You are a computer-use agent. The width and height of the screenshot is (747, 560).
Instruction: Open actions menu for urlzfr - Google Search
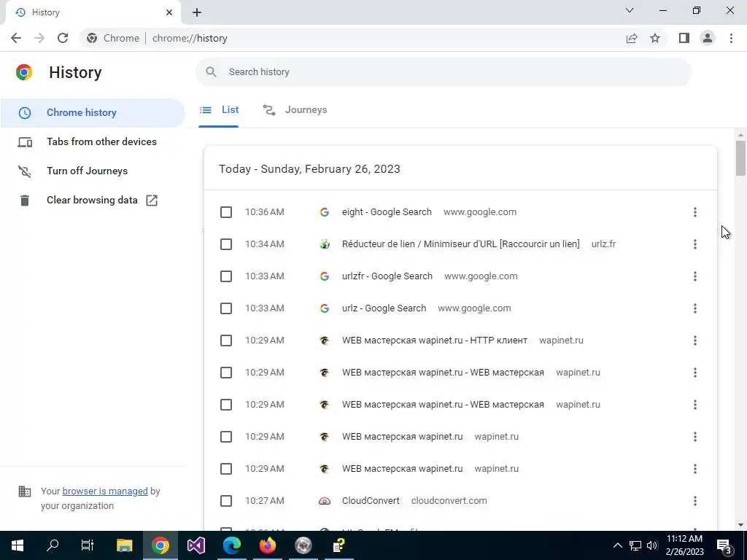[695, 276]
